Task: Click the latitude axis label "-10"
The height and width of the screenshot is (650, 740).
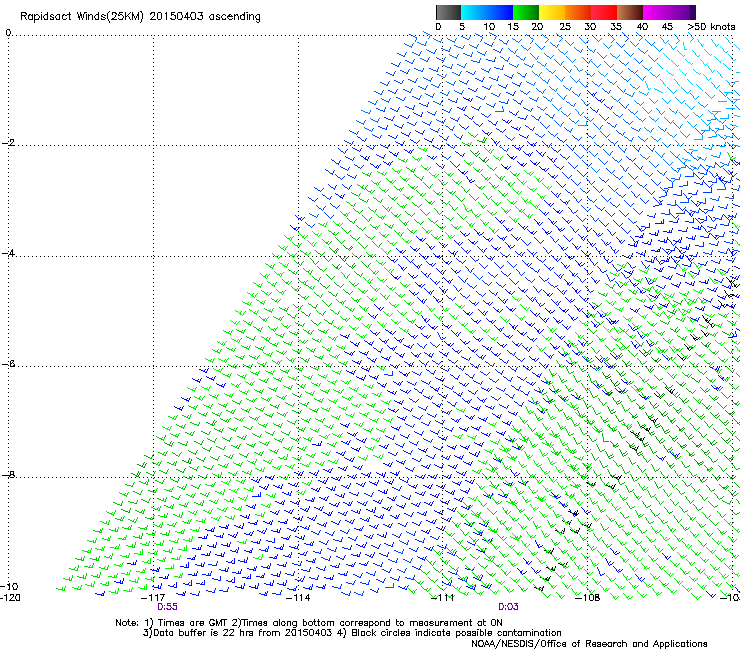Action: pos(9,586)
